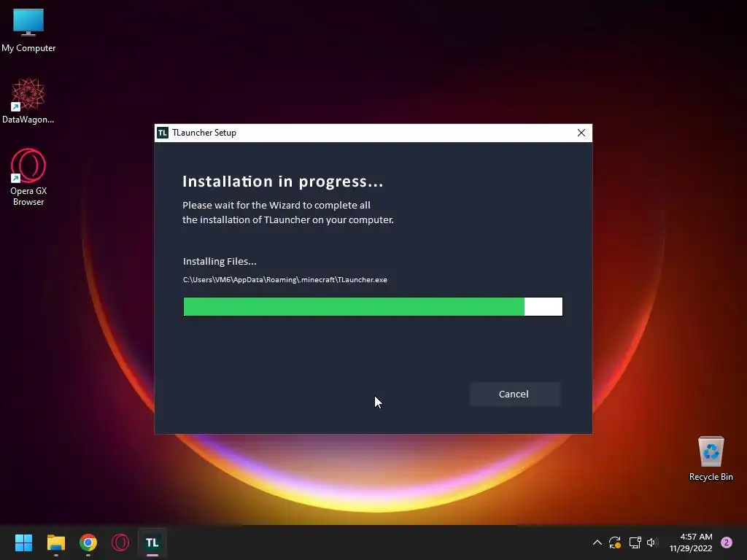Screen dimensions: 747x560
Task: Open the clock showing 4:57 AM
Action: (692, 542)
